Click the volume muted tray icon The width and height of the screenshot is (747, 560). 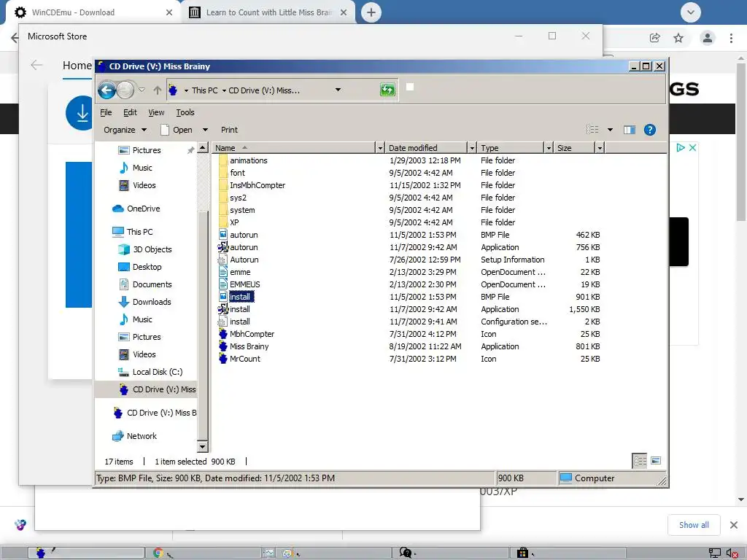(x=732, y=553)
